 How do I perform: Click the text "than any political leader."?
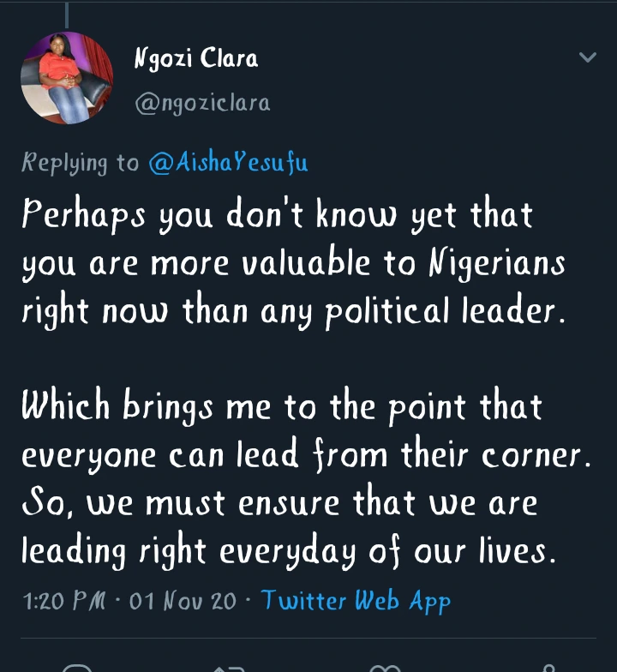[x=411, y=310]
